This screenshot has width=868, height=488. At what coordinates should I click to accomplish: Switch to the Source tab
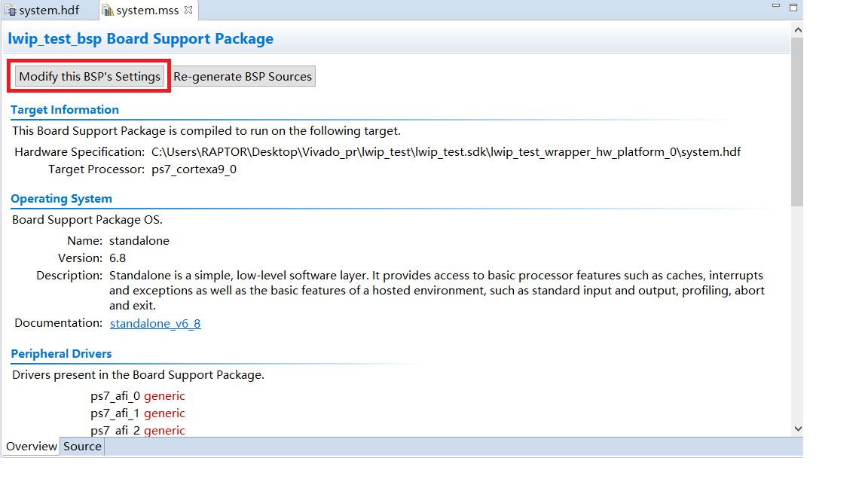point(82,446)
